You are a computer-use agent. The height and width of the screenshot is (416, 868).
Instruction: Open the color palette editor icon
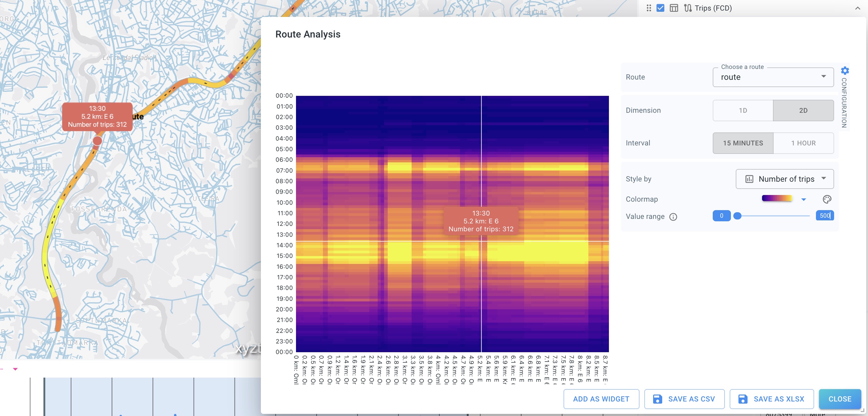coord(827,199)
